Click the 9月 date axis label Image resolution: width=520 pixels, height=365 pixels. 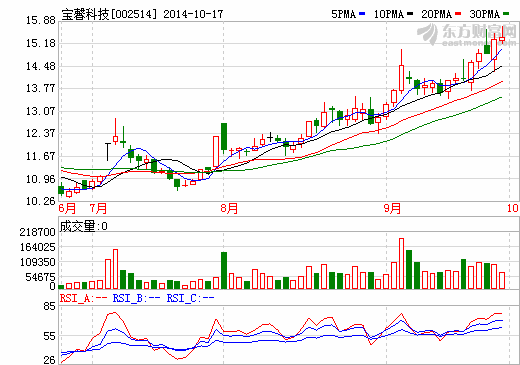(x=392, y=209)
